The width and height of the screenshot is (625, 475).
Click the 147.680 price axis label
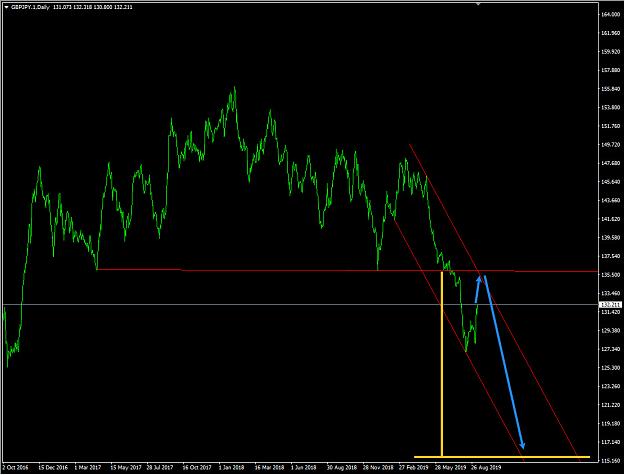[x=610, y=163]
